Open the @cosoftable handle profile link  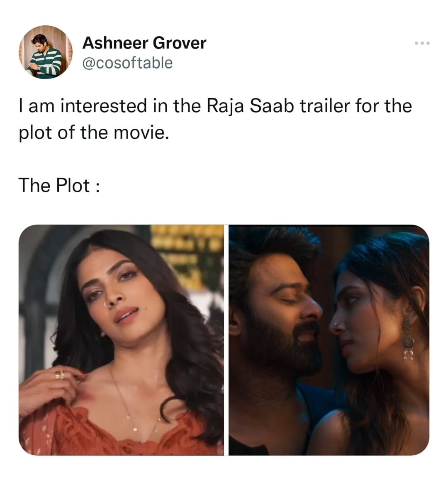pos(127,63)
